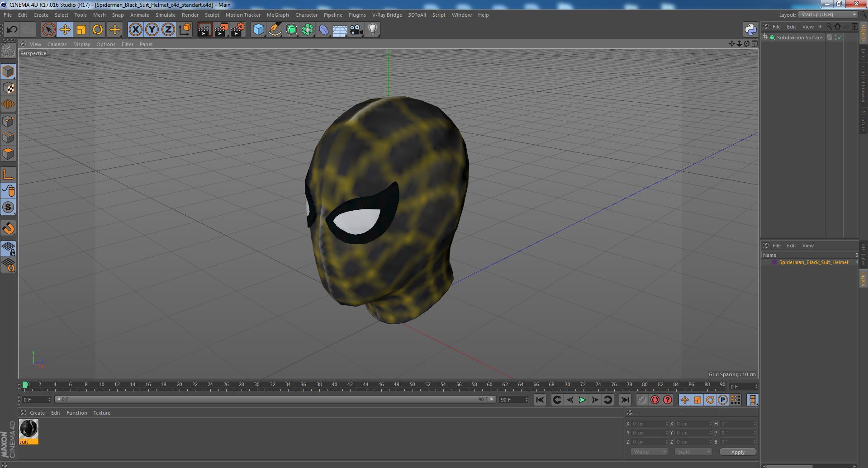Screen dimensions: 868x468
Task: Toggle Z axis lock
Action: [x=168, y=30]
